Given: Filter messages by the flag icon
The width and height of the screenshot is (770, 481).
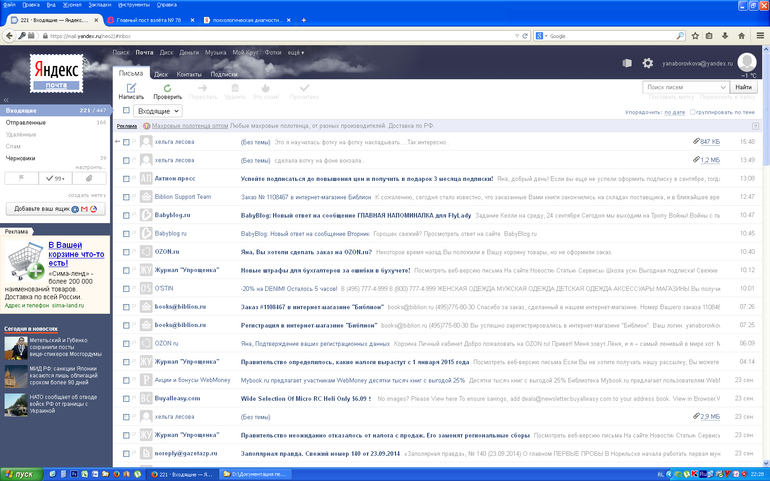Looking at the screenshot, I should [x=20, y=178].
